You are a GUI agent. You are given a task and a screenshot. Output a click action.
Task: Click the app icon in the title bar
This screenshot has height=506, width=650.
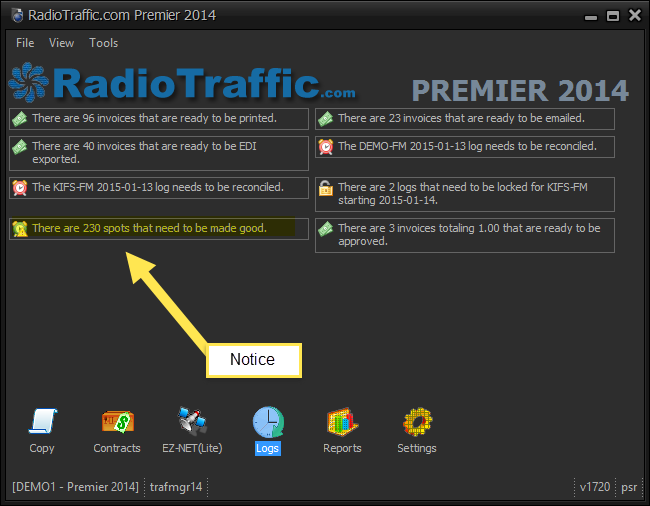point(17,15)
